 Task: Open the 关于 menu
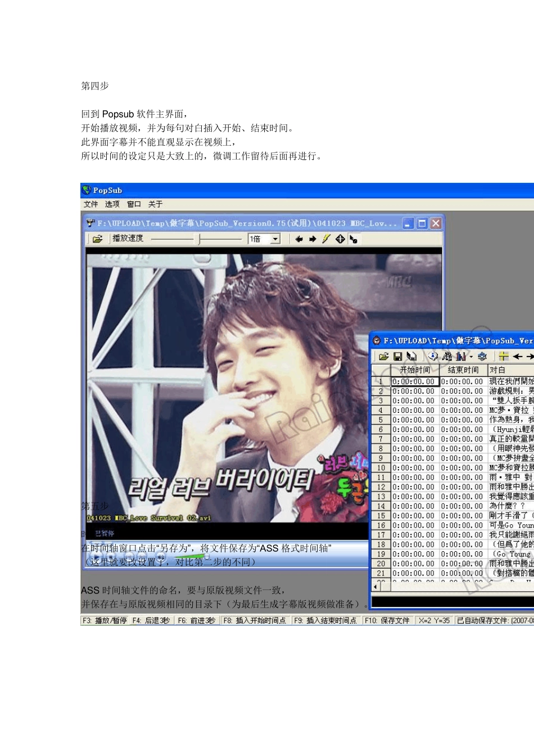[156, 204]
